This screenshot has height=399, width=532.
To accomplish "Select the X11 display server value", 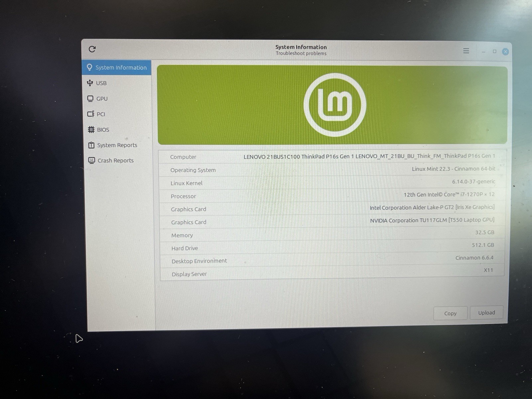I will pyautogui.click(x=488, y=270).
